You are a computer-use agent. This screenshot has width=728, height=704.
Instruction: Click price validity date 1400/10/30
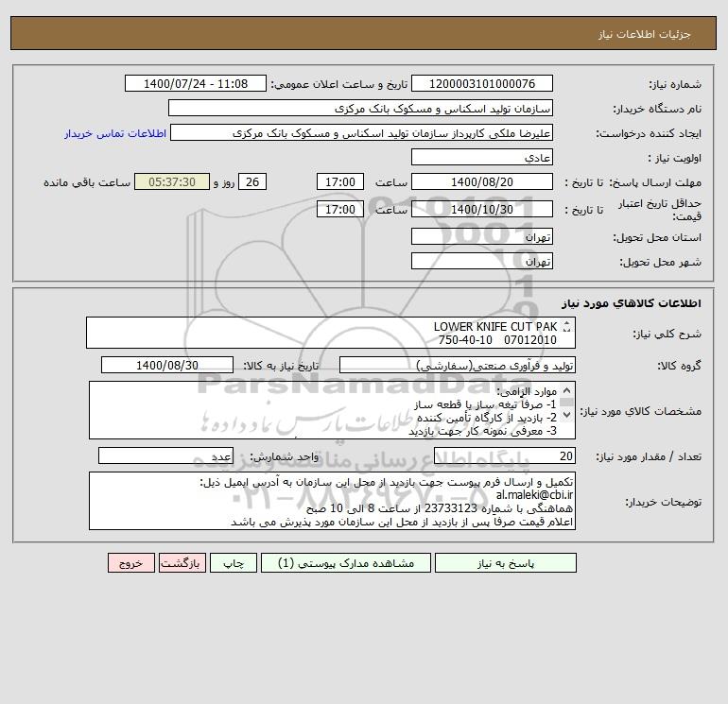tap(482, 209)
